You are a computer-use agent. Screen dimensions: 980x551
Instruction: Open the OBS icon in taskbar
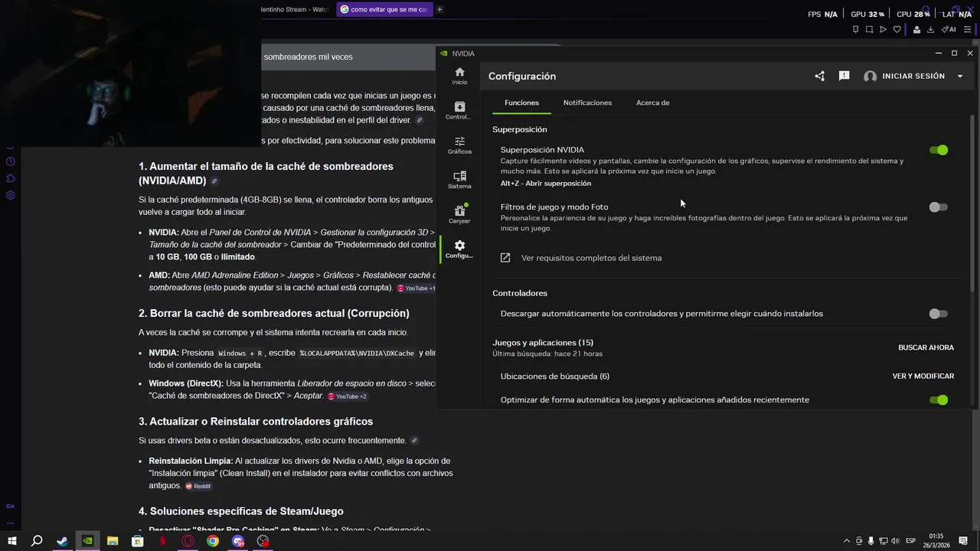pyautogui.click(x=263, y=541)
